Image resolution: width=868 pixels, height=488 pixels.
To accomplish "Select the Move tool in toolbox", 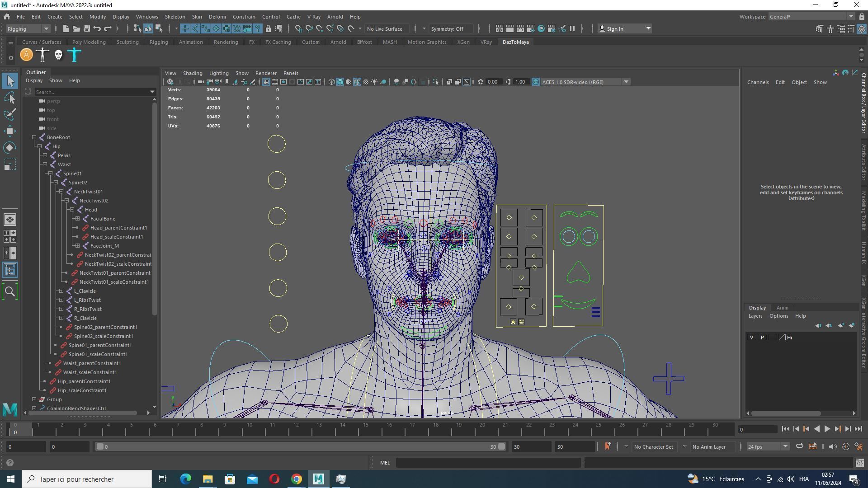I will 10,131.
